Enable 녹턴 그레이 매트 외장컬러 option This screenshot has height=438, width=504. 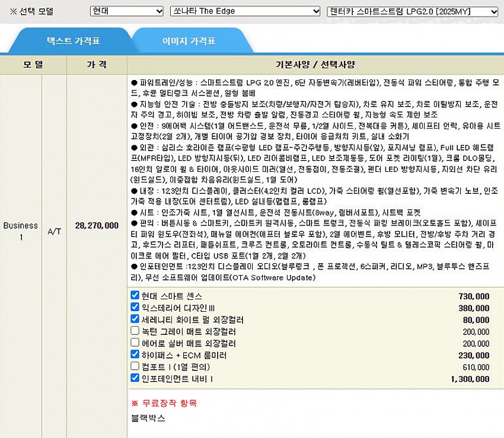tap(135, 331)
